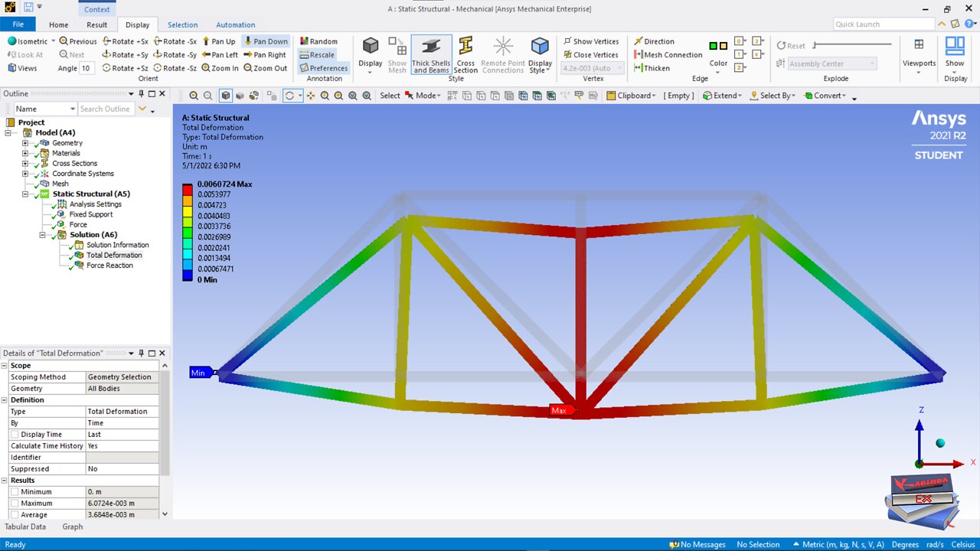
Task: Expand the Geometry tree node
Action: (x=25, y=143)
